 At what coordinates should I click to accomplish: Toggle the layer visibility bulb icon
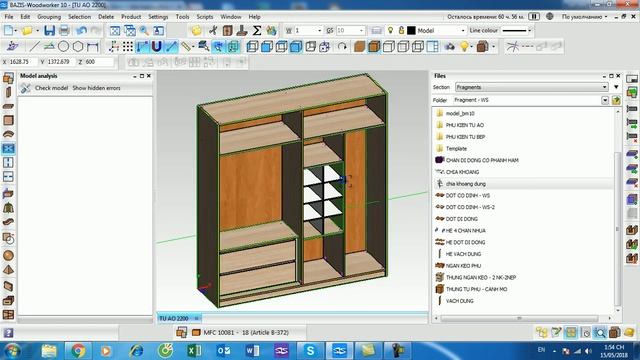pyautogui.click(x=391, y=30)
